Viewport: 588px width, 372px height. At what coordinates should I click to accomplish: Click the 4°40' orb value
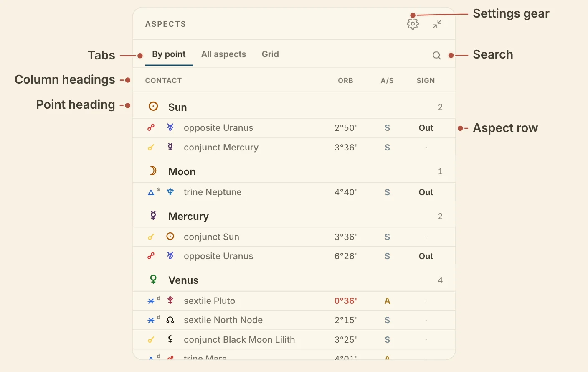pyautogui.click(x=345, y=192)
